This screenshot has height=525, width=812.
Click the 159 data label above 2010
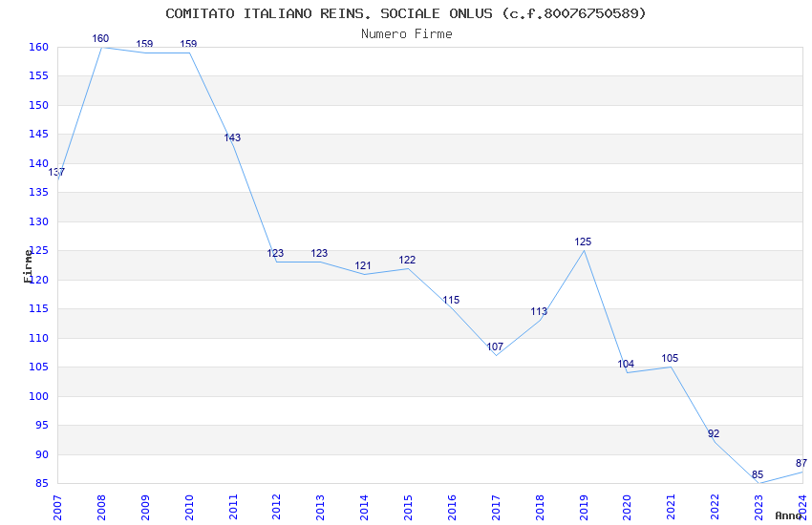pyautogui.click(x=188, y=45)
